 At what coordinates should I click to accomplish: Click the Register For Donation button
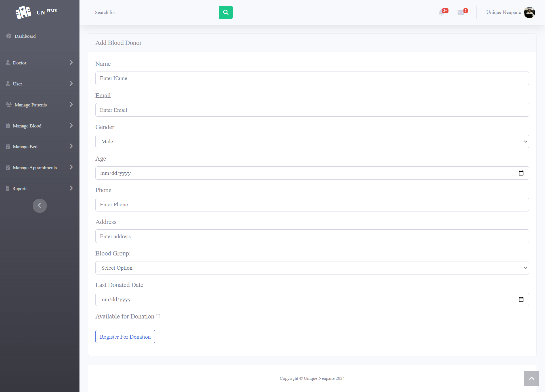point(125,337)
